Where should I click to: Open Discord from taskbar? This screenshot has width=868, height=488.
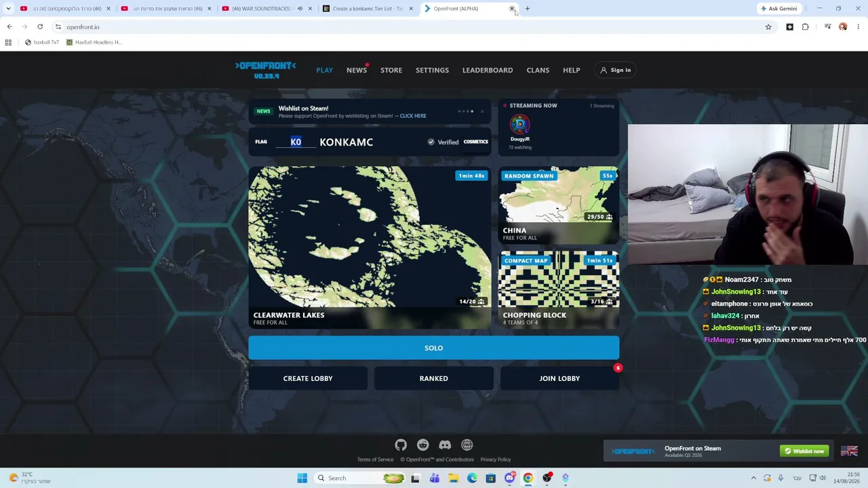pyautogui.click(x=510, y=478)
